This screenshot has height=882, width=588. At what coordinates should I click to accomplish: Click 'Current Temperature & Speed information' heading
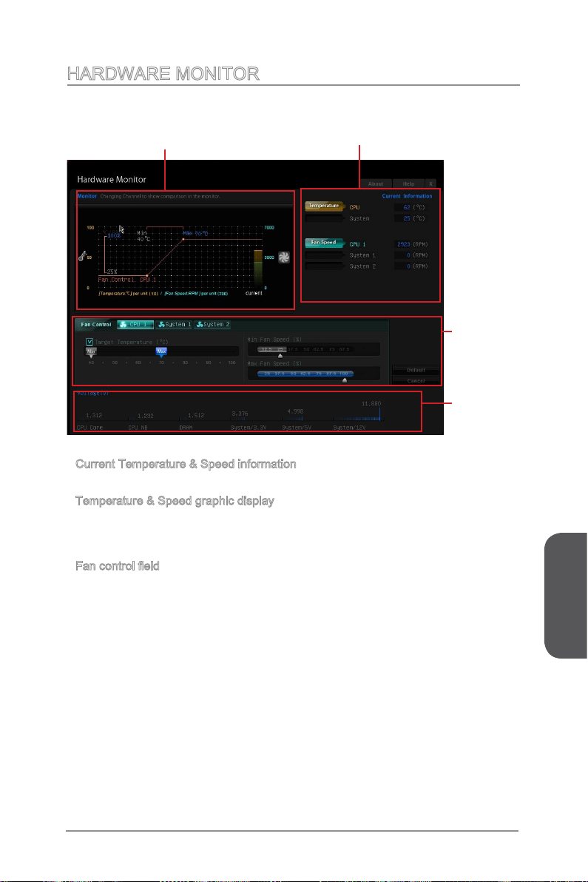186,464
